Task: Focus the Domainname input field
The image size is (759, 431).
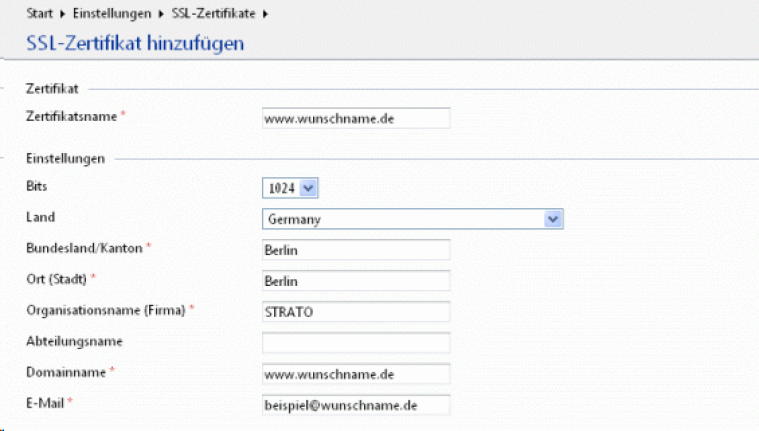Action: pos(356,374)
